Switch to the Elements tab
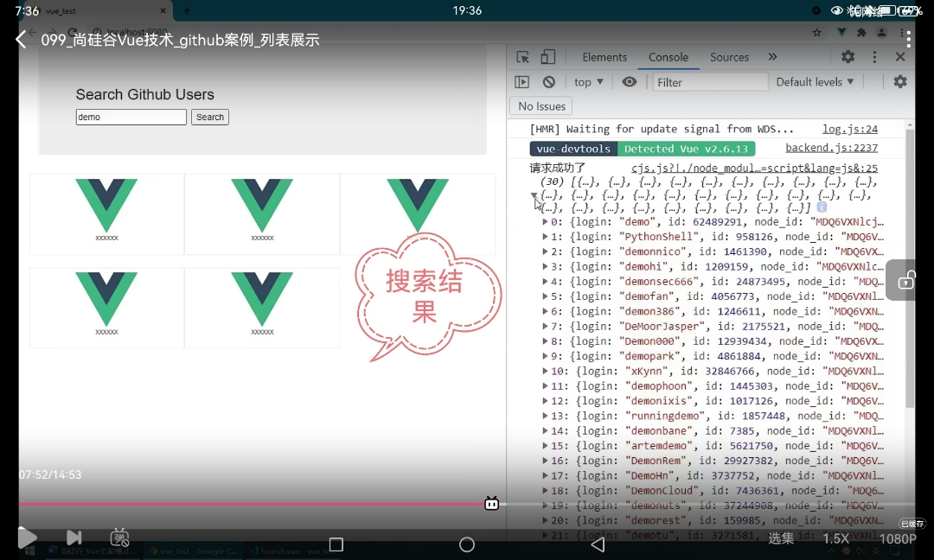 coord(604,57)
